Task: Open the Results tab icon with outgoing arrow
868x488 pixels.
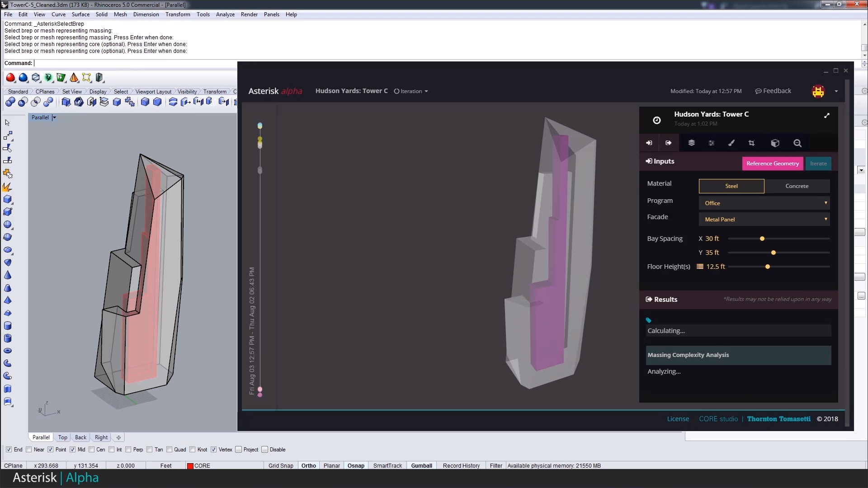Action: 669,143
